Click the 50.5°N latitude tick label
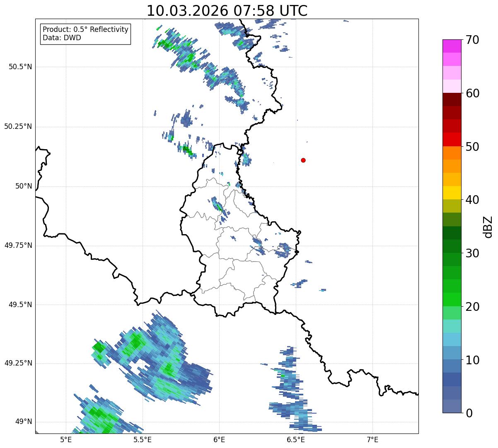498x448 pixels. (20, 67)
